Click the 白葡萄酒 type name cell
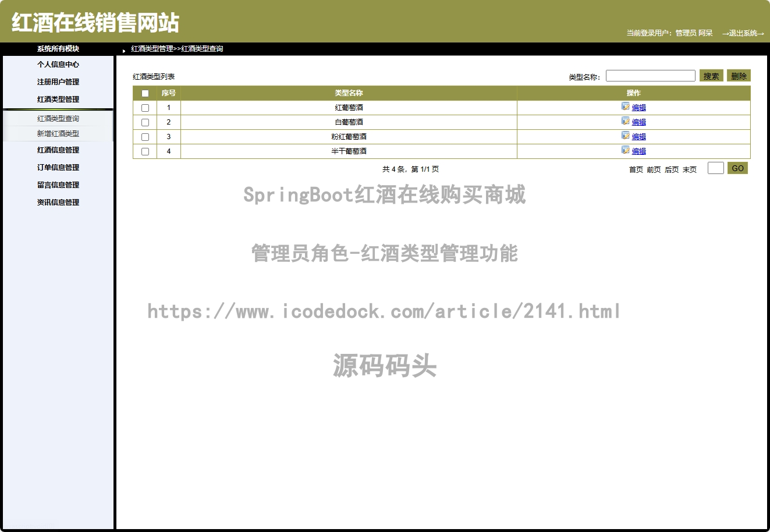Screen dimensions: 770x532 (x=349, y=122)
